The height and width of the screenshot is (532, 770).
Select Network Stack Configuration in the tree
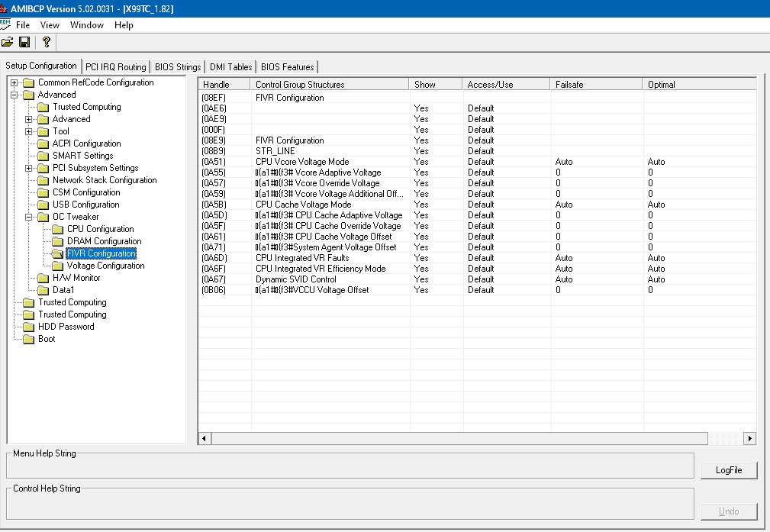coord(105,180)
